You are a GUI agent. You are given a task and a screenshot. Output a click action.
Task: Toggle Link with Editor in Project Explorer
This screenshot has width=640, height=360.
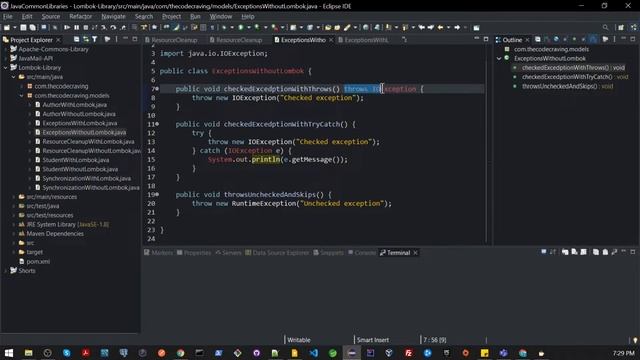pyautogui.click(x=86, y=39)
